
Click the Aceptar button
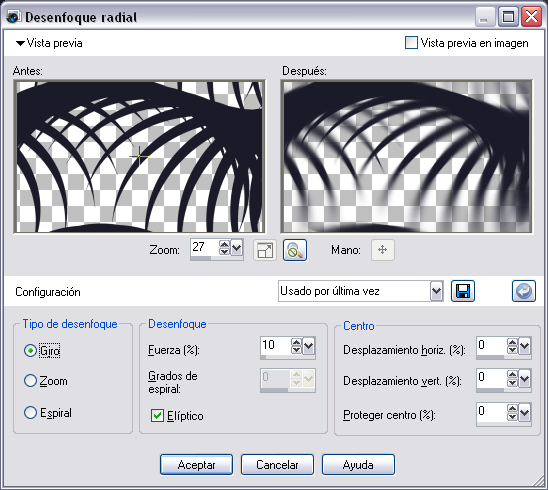[196, 464]
